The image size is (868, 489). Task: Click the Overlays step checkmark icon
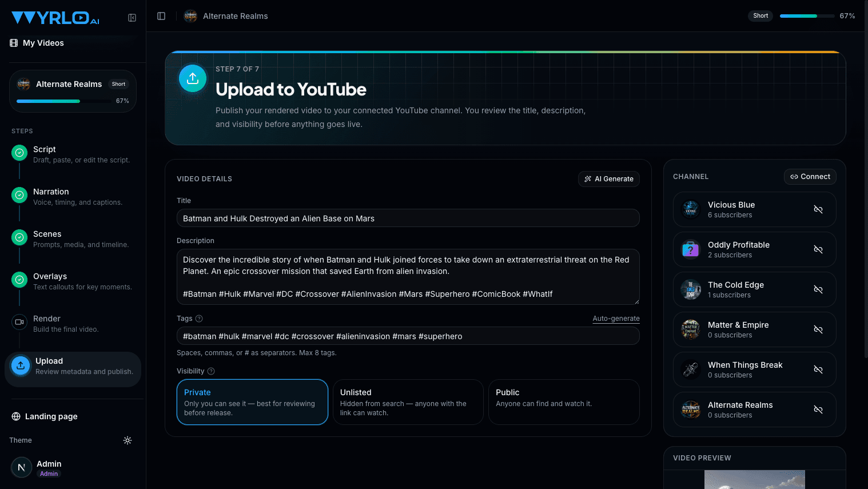[x=19, y=280]
